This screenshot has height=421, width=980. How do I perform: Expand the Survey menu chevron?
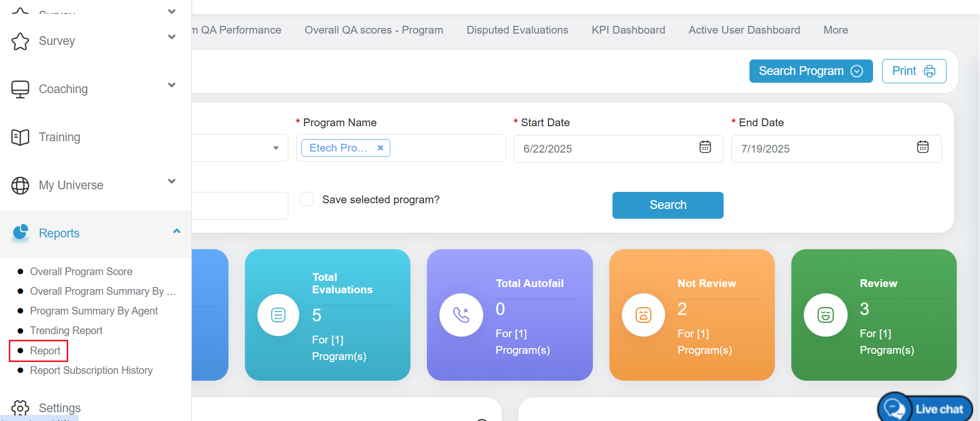pyautogui.click(x=172, y=37)
